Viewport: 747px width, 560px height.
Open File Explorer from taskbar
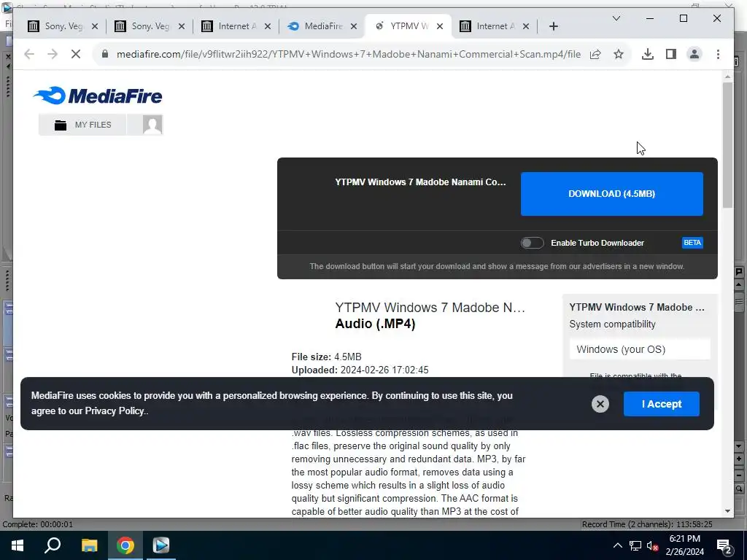coord(89,545)
